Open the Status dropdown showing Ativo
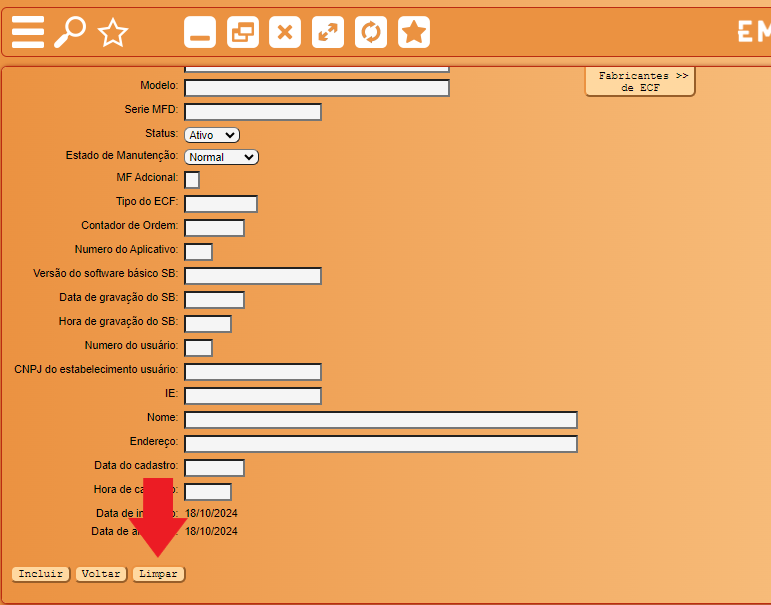Viewport: 771px width, 605px height. (x=212, y=135)
